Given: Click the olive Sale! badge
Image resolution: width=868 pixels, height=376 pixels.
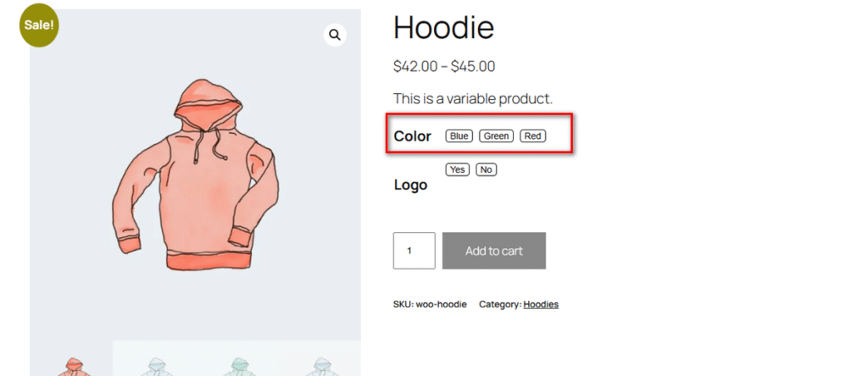Looking at the screenshot, I should 40,25.
